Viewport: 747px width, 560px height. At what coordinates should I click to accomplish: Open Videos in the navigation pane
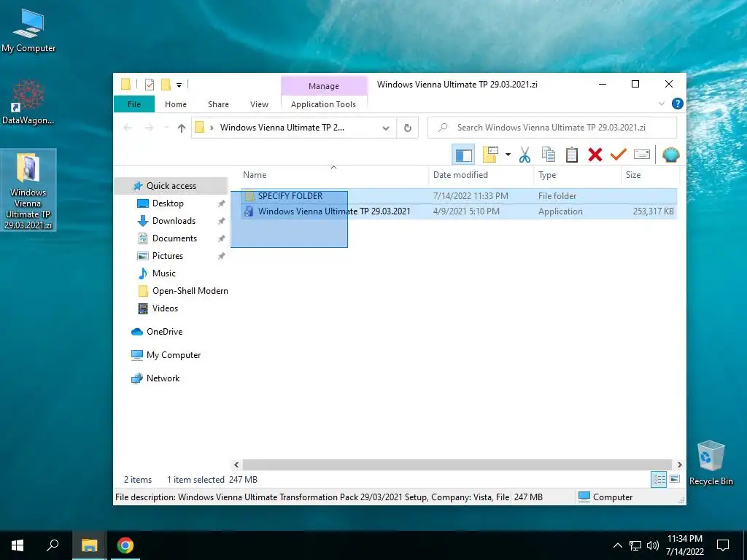coord(165,308)
